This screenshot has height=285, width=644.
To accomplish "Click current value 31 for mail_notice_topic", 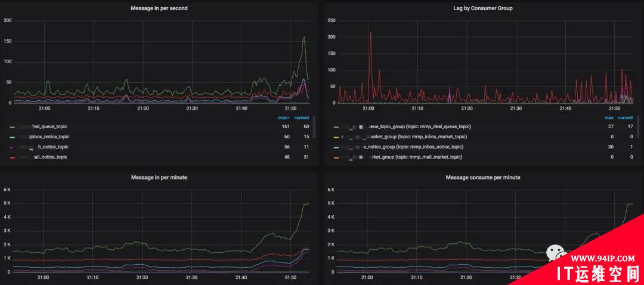I will click(306, 157).
